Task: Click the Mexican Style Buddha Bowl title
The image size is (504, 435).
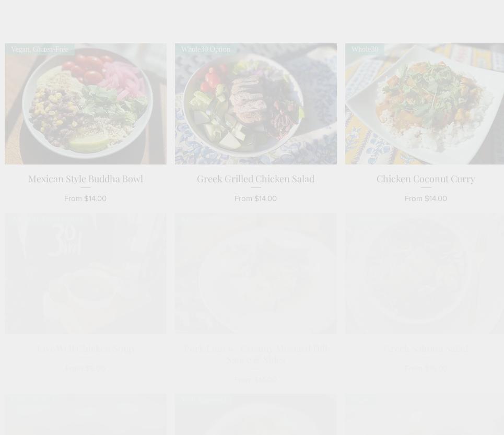Action: click(86, 179)
